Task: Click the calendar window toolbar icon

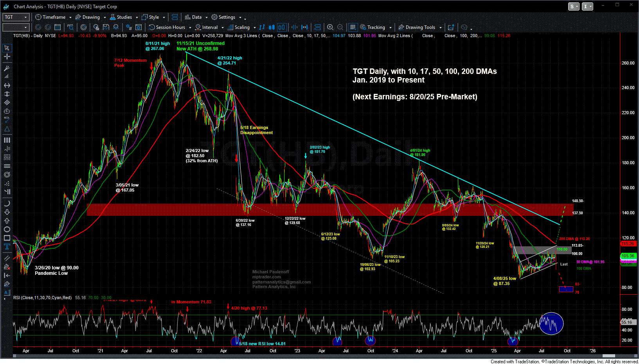Action: 58,27
